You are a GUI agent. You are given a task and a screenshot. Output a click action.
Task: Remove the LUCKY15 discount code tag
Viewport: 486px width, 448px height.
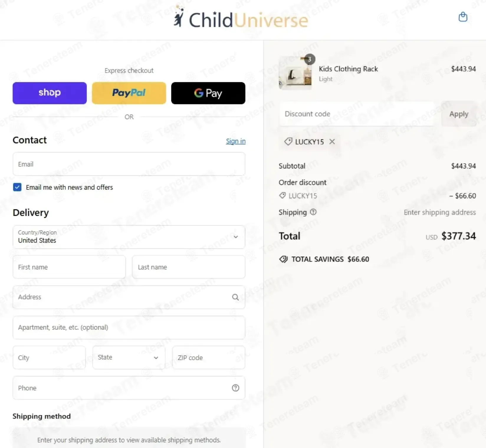tap(332, 142)
